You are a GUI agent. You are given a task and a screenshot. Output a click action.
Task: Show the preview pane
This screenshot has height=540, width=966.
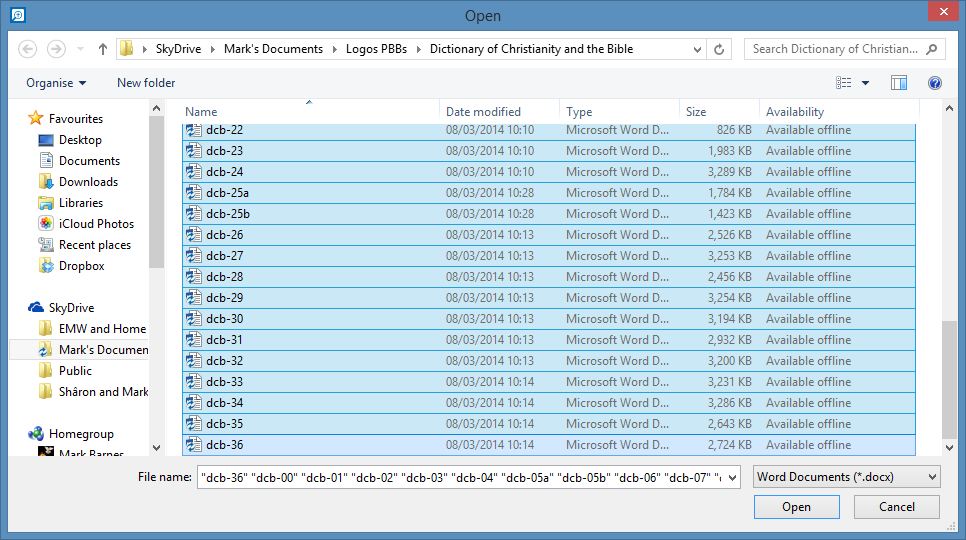point(899,83)
